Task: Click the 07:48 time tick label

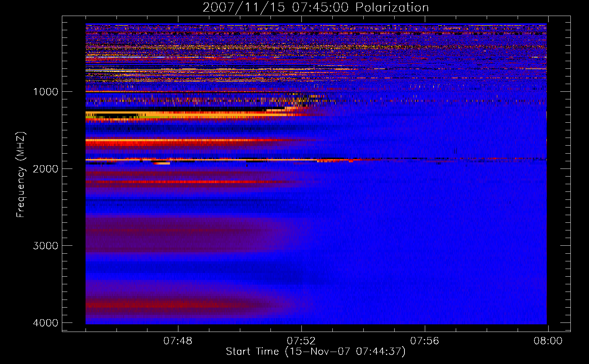Action: pyautogui.click(x=178, y=341)
